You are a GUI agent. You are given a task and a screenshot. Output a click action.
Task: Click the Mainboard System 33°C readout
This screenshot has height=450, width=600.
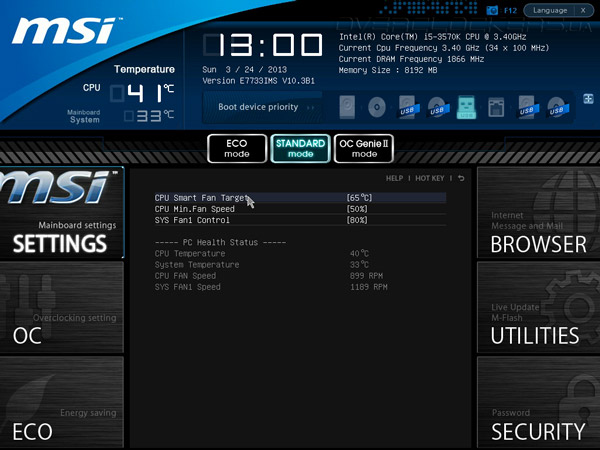click(x=121, y=116)
